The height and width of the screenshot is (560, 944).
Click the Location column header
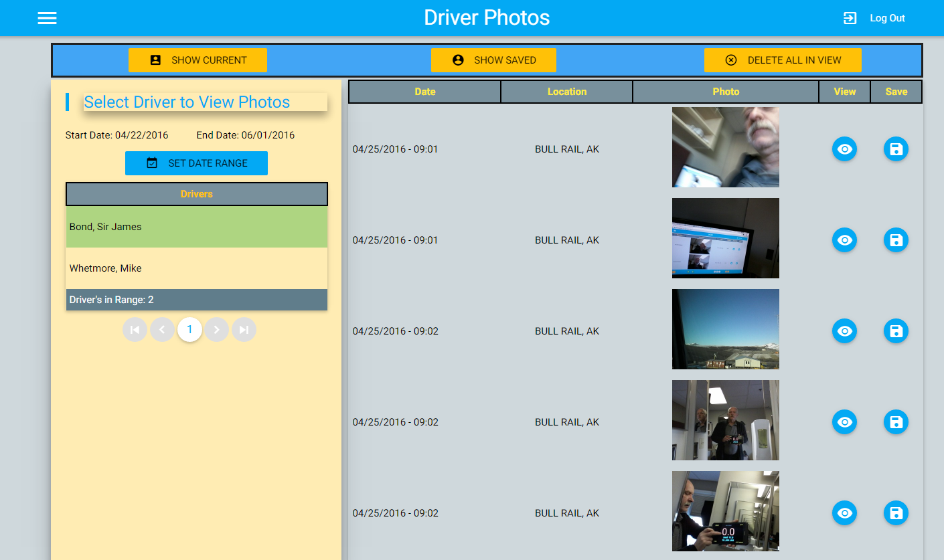(567, 92)
